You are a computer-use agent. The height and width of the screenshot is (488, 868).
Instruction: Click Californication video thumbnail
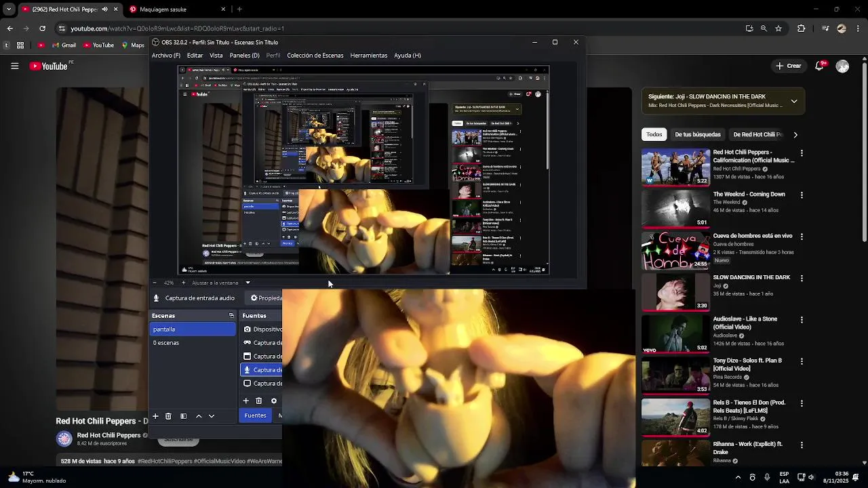(675, 167)
